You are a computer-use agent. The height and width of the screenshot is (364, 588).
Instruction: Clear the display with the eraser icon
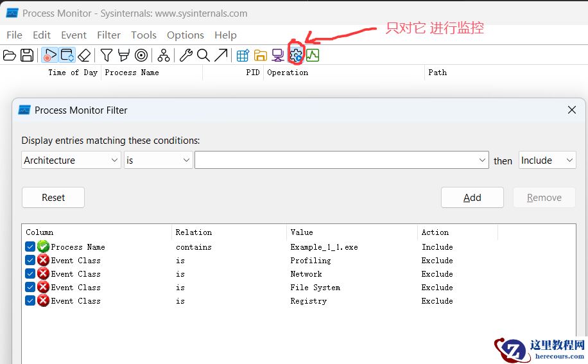(84, 56)
